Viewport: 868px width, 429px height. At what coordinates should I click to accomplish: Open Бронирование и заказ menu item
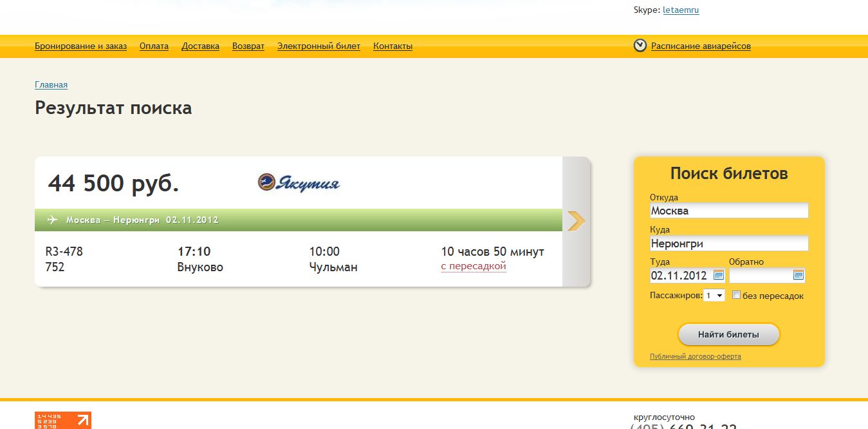[80, 46]
